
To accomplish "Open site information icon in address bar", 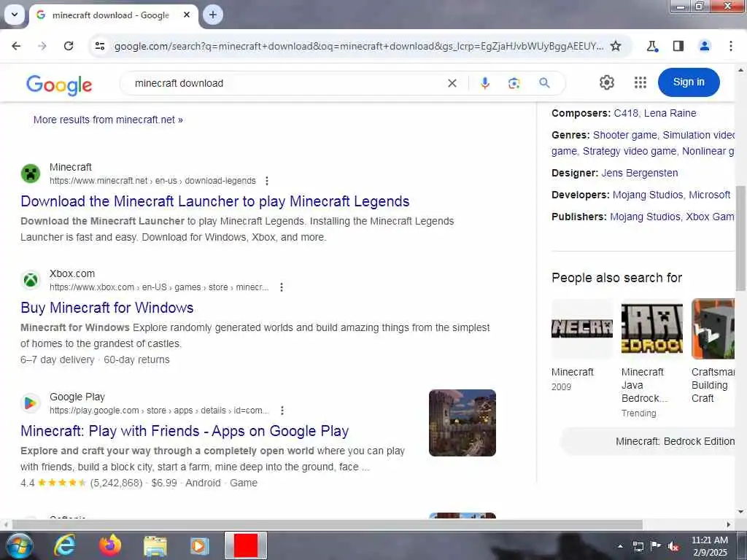I will coord(99,46).
